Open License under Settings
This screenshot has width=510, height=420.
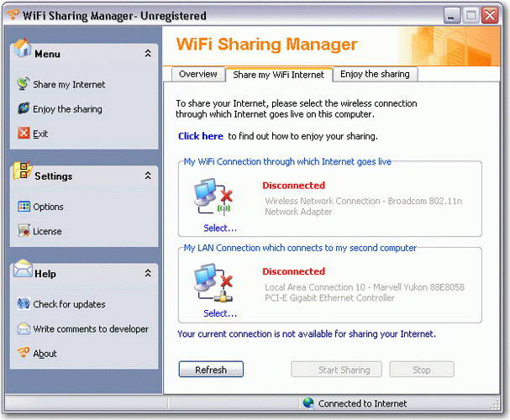coord(47,231)
